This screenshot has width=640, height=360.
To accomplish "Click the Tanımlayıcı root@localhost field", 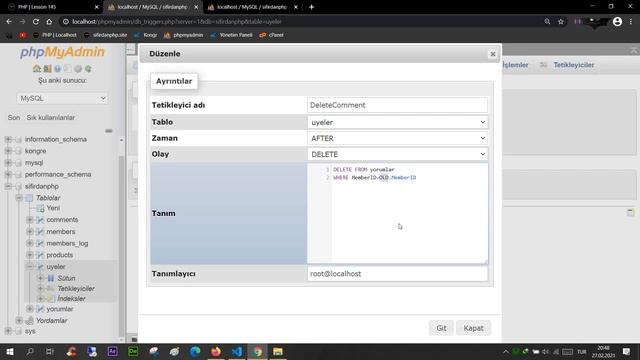I will coord(398,273).
